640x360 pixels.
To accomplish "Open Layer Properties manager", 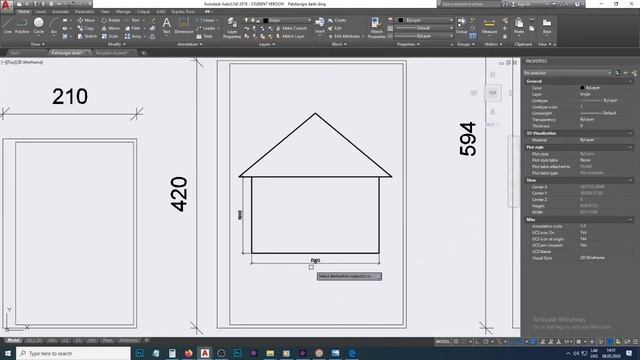I will tap(232, 28).
